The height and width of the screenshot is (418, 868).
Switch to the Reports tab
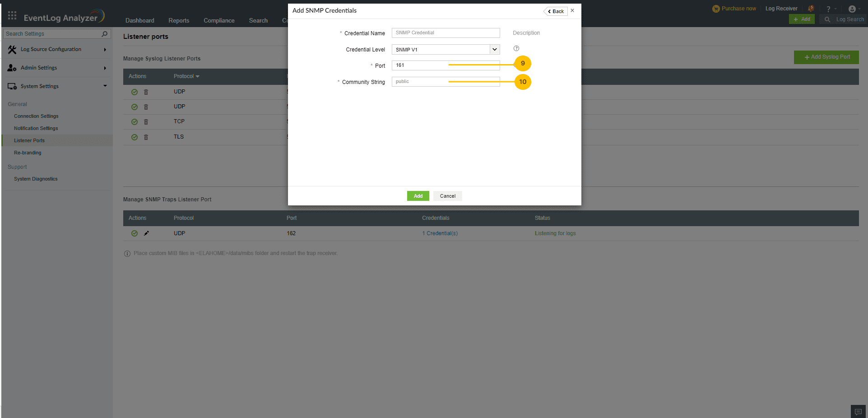click(178, 20)
